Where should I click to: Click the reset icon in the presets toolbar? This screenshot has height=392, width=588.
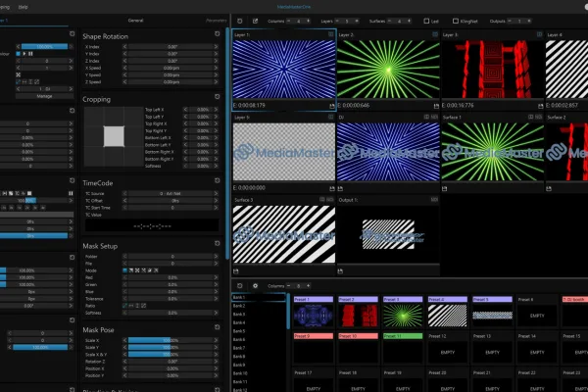pyautogui.click(x=240, y=286)
